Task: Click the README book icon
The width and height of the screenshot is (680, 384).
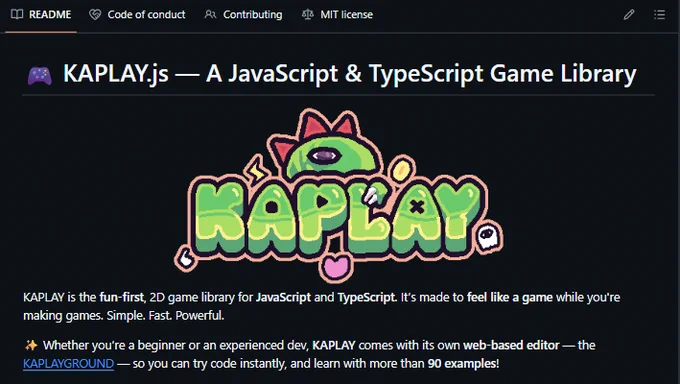Action: 17,15
